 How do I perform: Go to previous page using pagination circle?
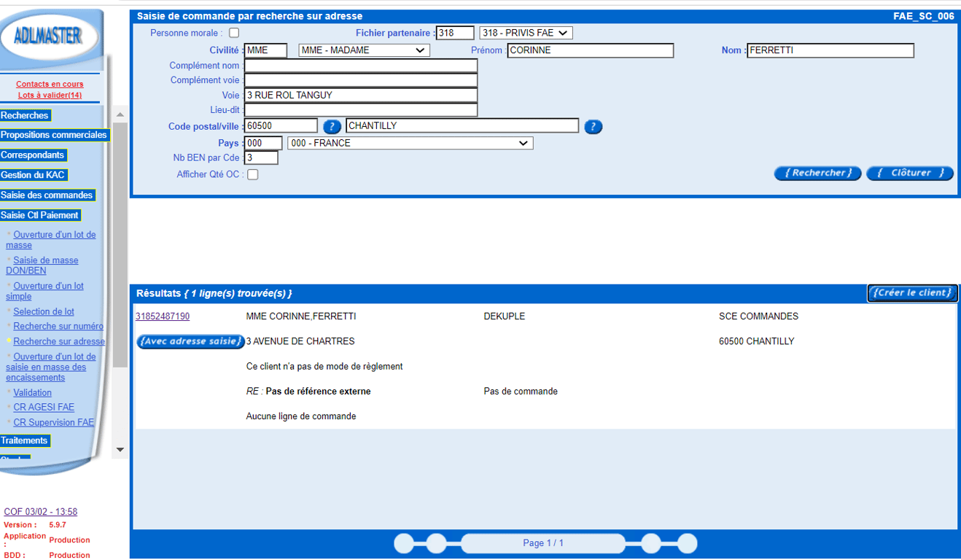[x=436, y=543]
